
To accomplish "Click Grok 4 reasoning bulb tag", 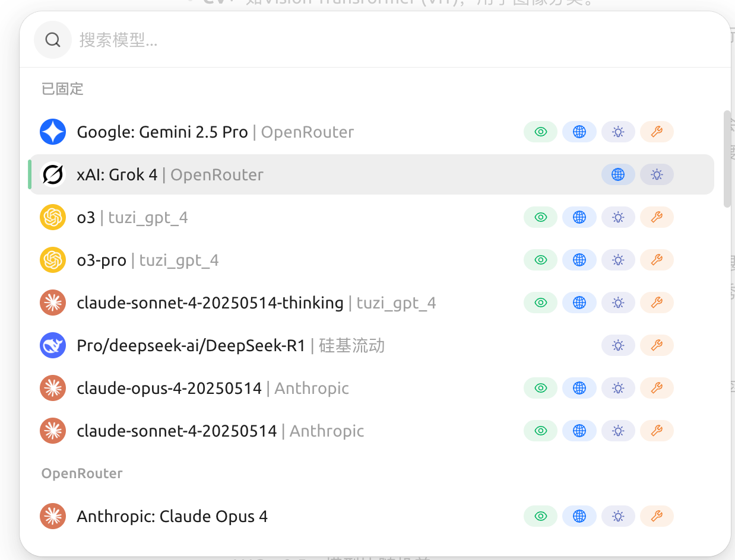I will [657, 174].
